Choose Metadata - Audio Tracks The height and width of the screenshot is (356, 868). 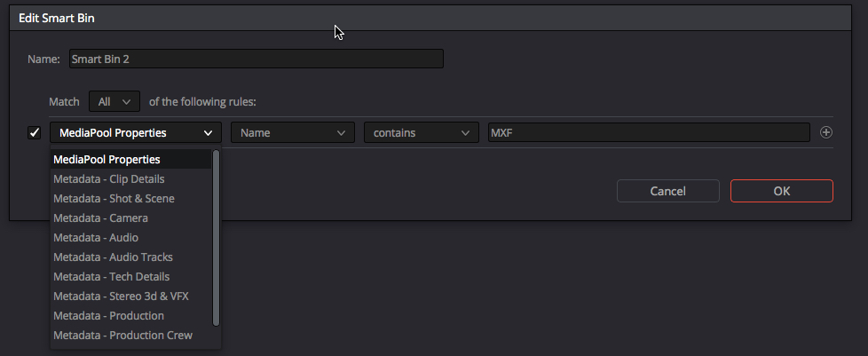click(x=113, y=257)
